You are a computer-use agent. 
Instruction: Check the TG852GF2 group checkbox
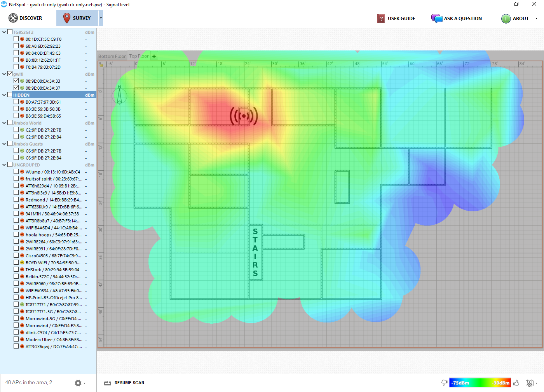point(10,32)
